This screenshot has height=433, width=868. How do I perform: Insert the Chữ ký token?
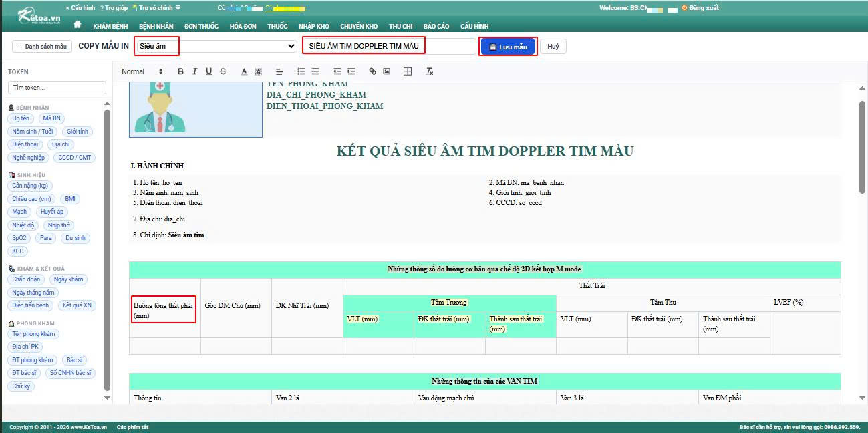21,386
